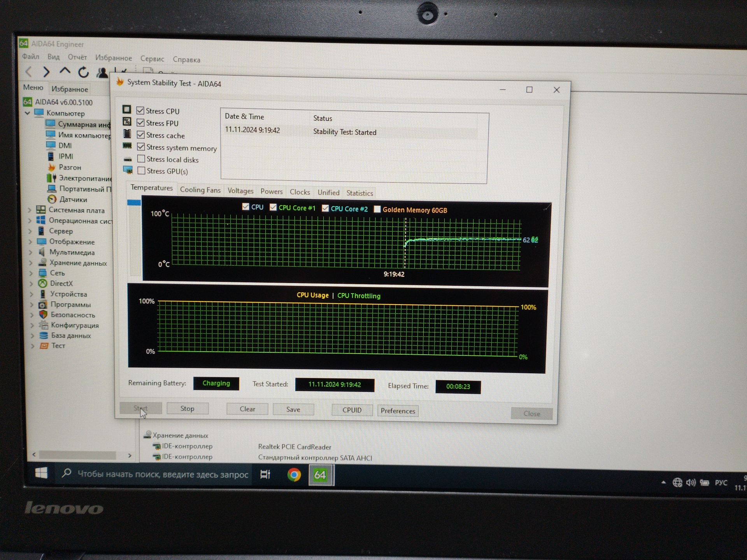Expand the Операционная система node
The height and width of the screenshot is (560, 747).
point(30,220)
